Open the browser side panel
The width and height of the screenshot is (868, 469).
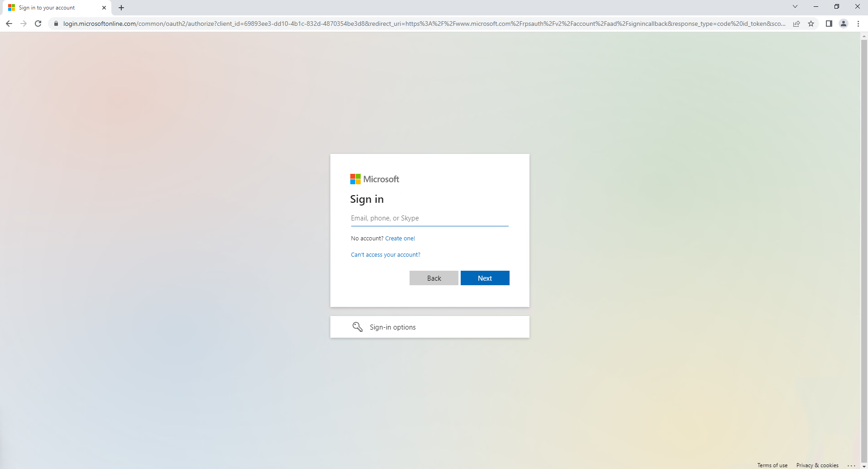pyautogui.click(x=829, y=24)
